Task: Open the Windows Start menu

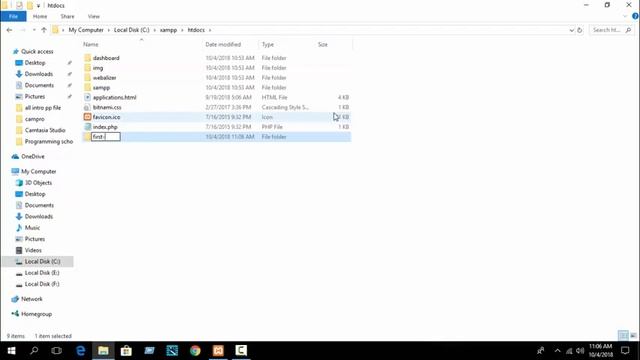Action: (x=11, y=351)
